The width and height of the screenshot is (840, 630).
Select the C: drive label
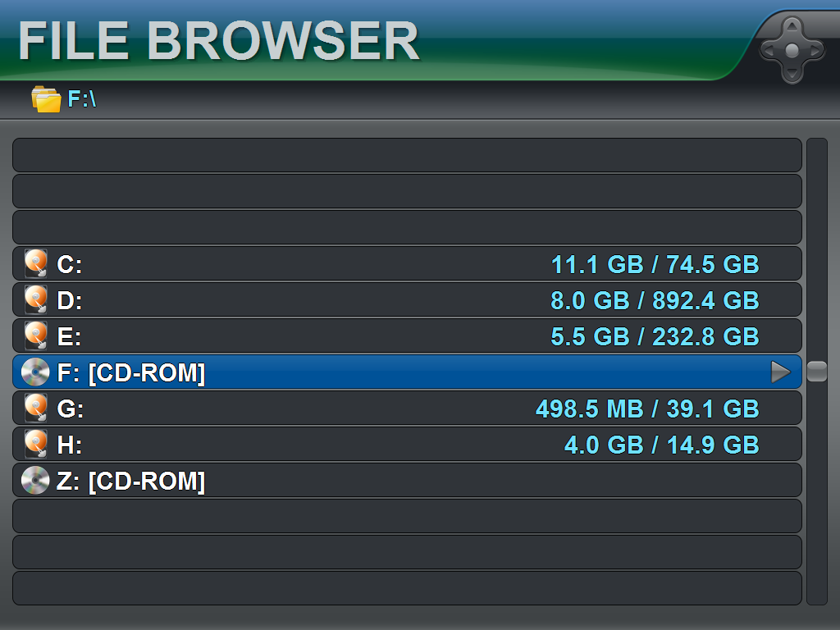[x=70, y=265]
